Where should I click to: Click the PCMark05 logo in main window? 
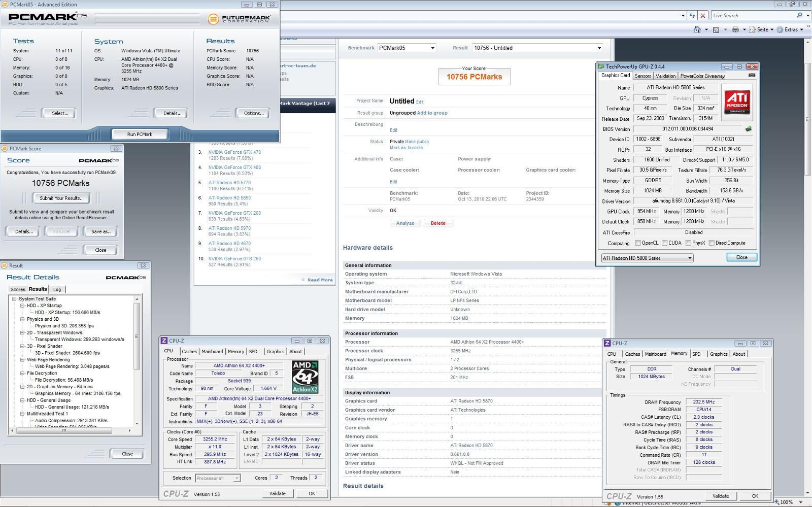[48, 18]
